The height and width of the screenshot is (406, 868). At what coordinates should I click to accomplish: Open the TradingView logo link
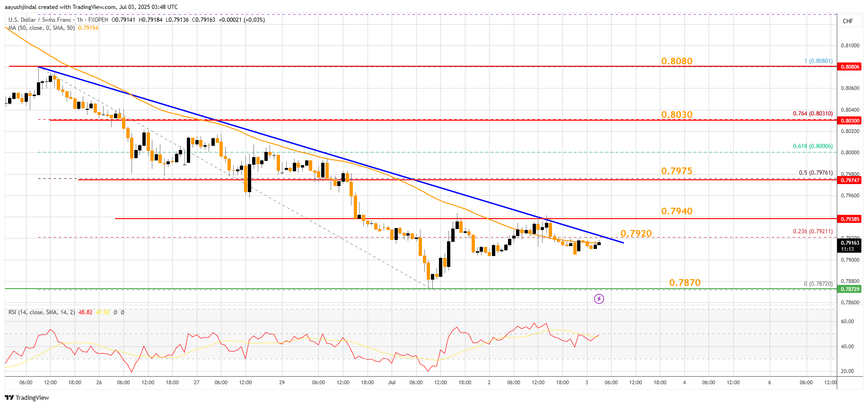point(27,397)
